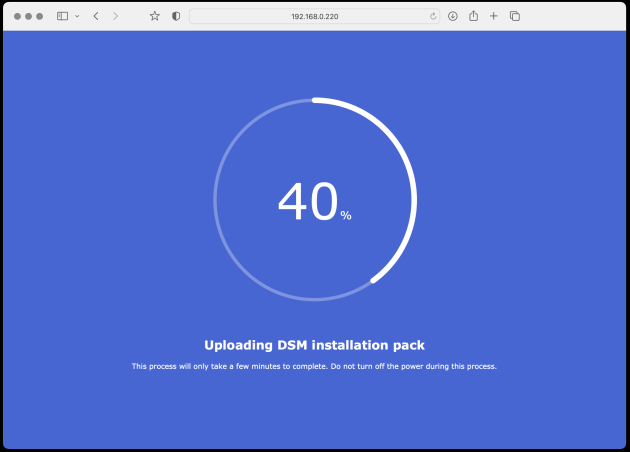Viewport: 630px width, 452px height.
Task: Click the 40% progress value
Action: [x=315, y=201]
